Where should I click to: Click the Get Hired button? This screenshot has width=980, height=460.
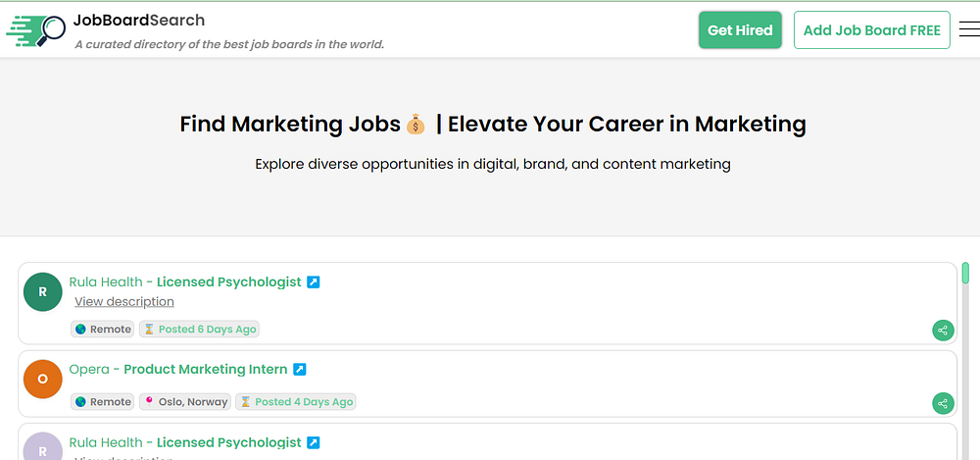(x=740, y=30)
